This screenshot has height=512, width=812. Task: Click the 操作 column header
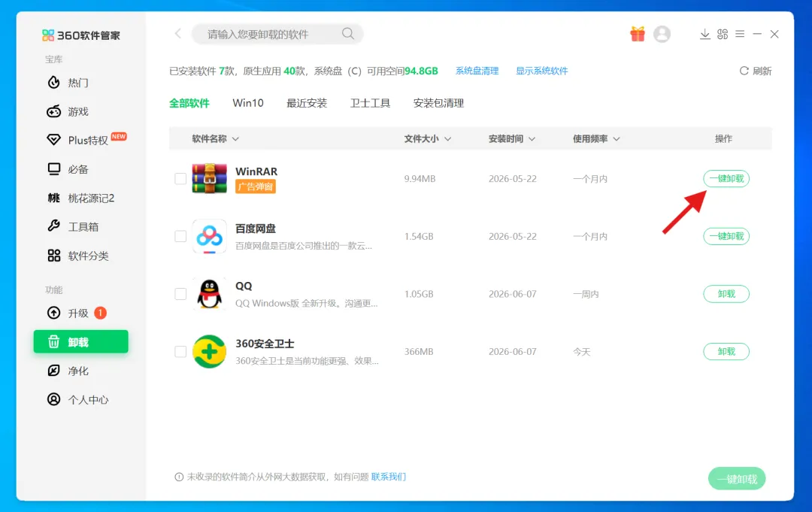pos(723,139)
